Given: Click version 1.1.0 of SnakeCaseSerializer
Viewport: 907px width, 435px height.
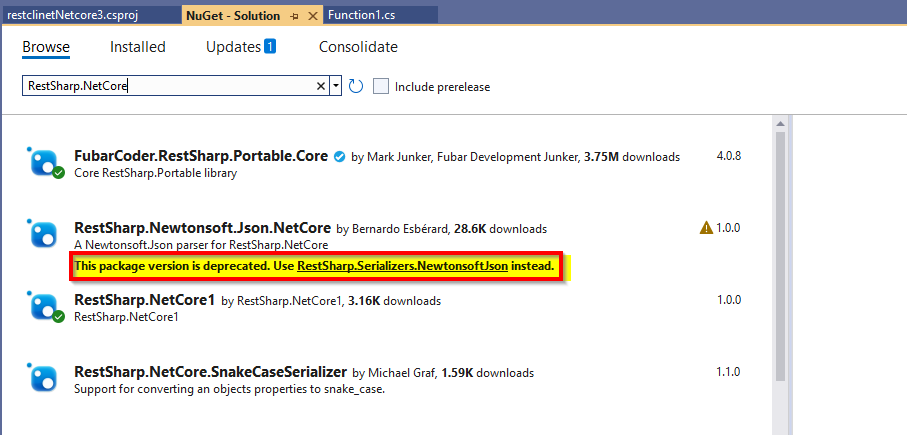Looking at the screenshot, I should click(729, 372).
